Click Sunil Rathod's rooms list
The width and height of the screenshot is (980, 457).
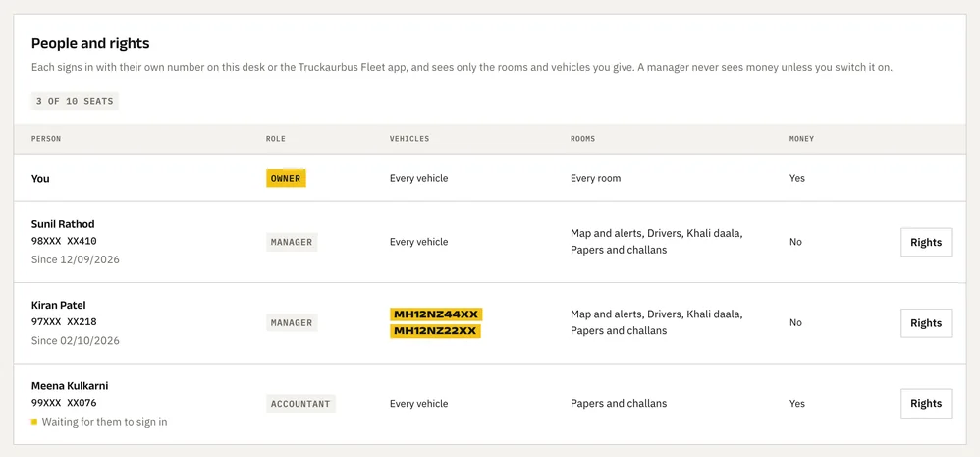656,242
